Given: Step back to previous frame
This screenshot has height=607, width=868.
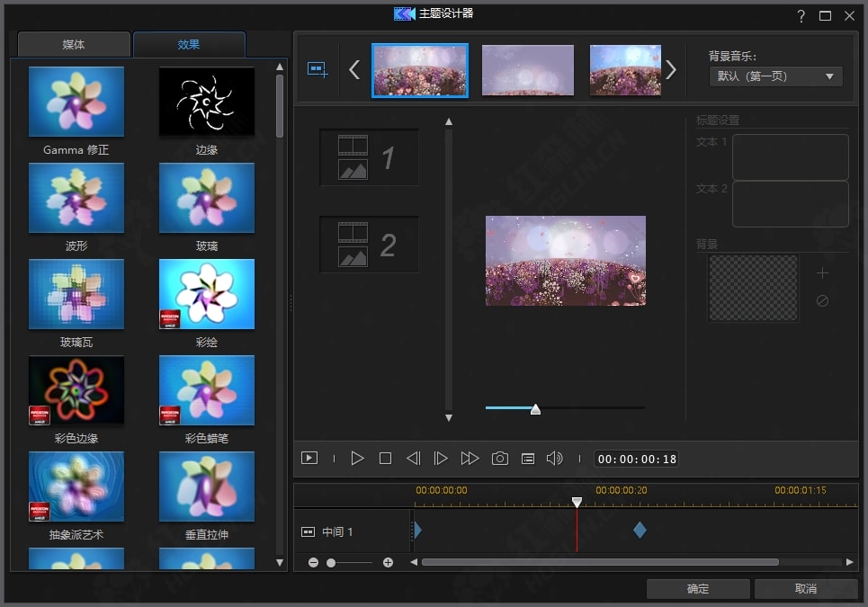Looking at the screenshot, I should pos(413,459).
